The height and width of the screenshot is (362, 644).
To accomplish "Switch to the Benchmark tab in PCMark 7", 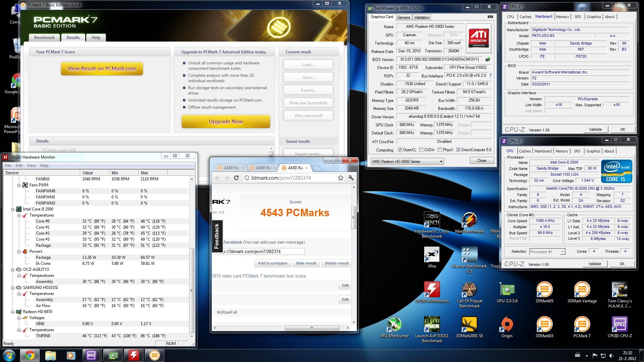I will pyautogui.click(x=44, y=38).
